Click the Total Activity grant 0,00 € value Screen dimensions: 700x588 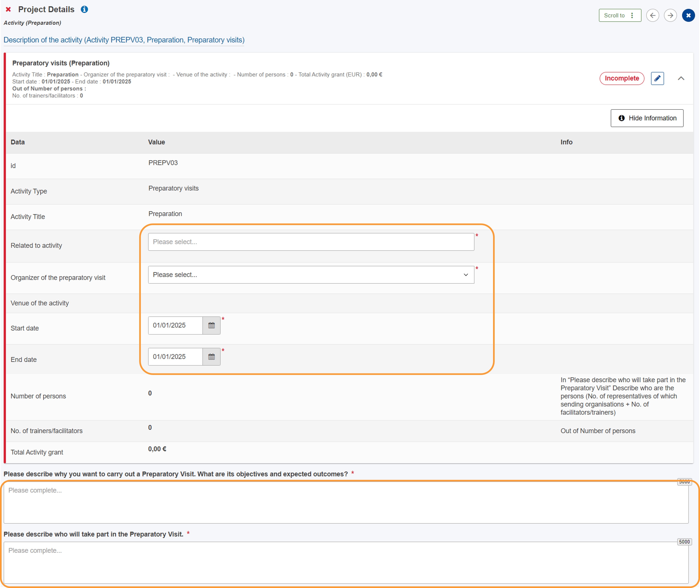point(157,449)
